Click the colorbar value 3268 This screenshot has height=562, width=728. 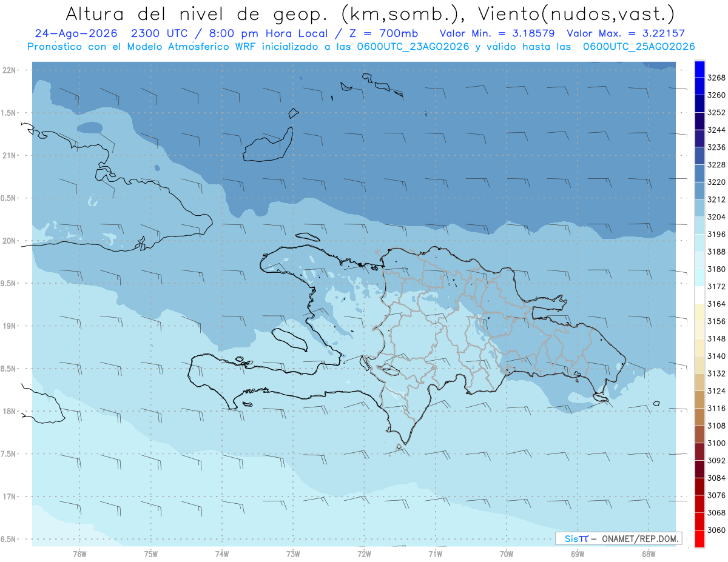[716, 78]
